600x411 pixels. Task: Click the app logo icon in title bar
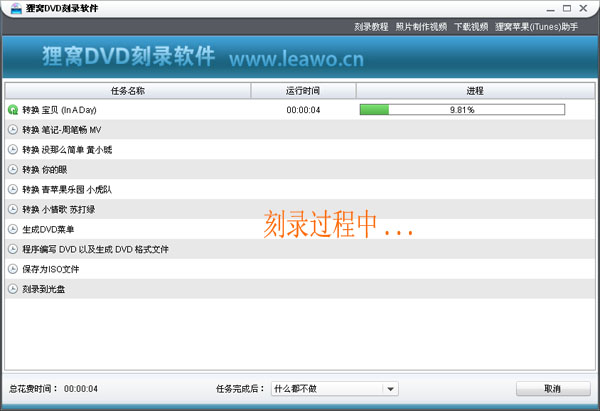tap(16, 8)
